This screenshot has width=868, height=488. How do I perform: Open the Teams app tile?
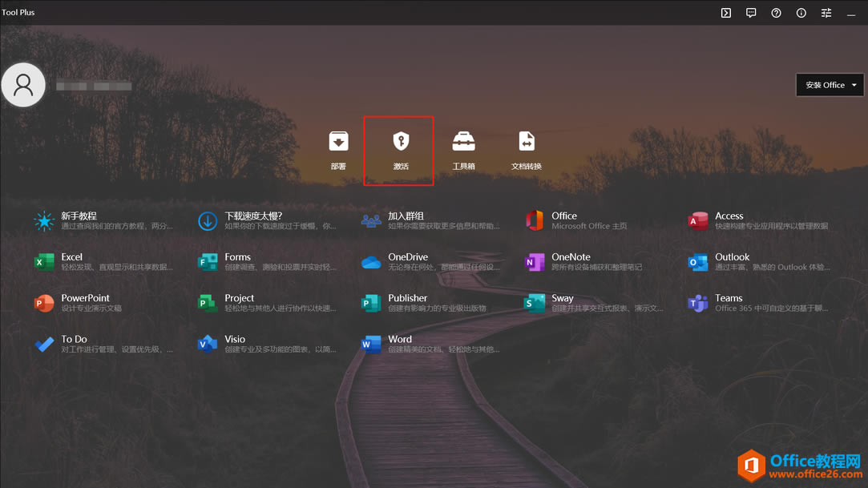757,303
